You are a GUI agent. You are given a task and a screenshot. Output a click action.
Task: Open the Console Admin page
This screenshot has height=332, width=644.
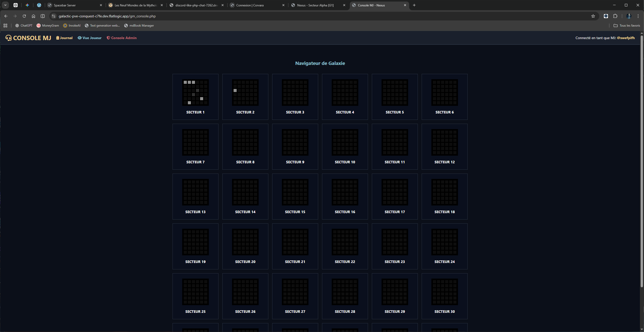[x=122, y=38]
